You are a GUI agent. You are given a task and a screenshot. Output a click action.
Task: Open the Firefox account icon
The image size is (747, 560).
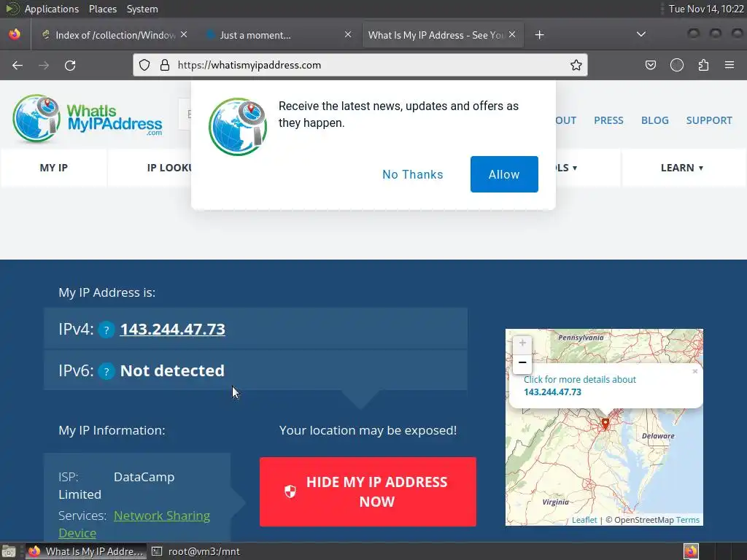click(676, 65)
